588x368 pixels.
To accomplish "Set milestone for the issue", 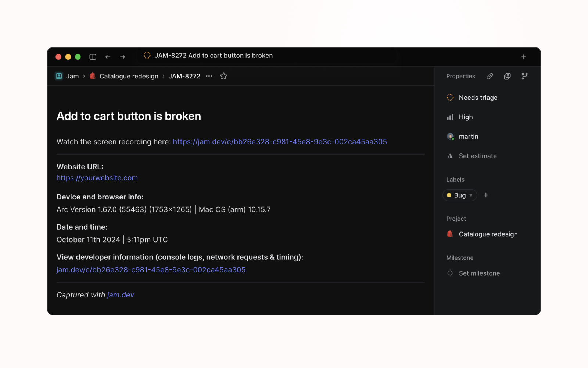I will pyautogui.click(x=479, y=273).
